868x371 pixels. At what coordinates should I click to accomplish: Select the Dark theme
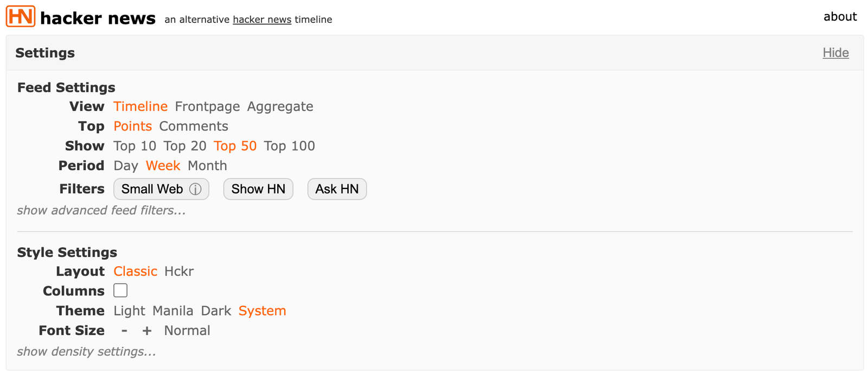click(216, 311)
